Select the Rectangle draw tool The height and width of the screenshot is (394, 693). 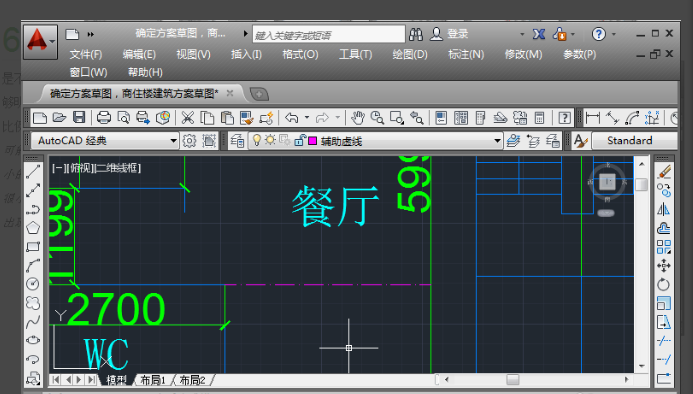tap(33, 247)
